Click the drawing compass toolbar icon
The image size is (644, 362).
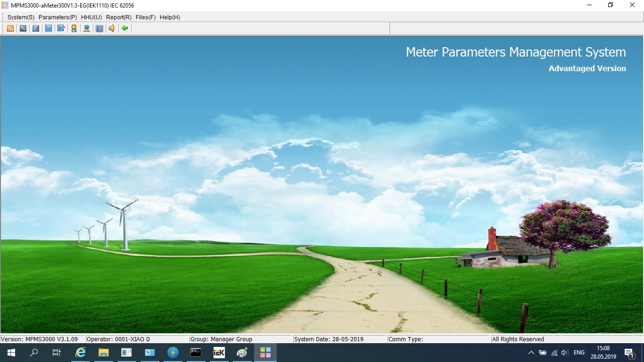click(35, 28)
